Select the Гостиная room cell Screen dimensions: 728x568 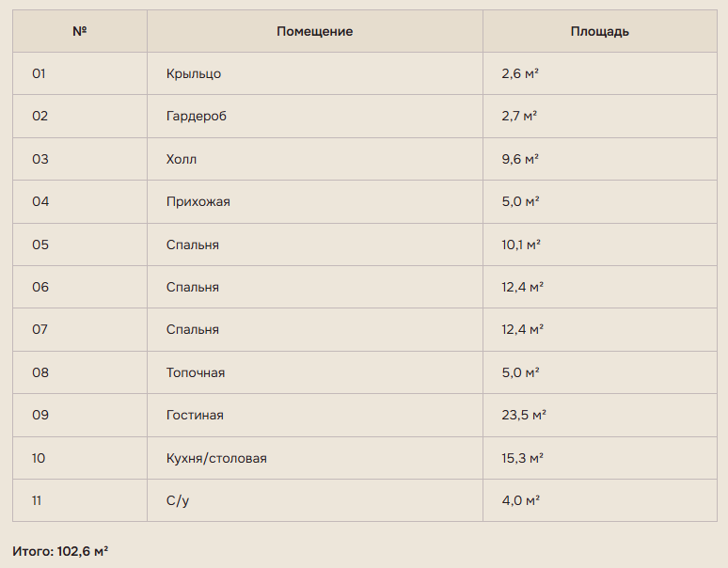click(315, 416)
